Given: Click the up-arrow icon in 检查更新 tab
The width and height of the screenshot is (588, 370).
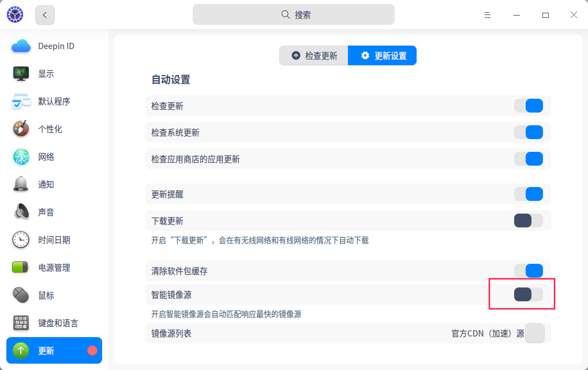Looking at the screenshot, I should tap(296, 55).
